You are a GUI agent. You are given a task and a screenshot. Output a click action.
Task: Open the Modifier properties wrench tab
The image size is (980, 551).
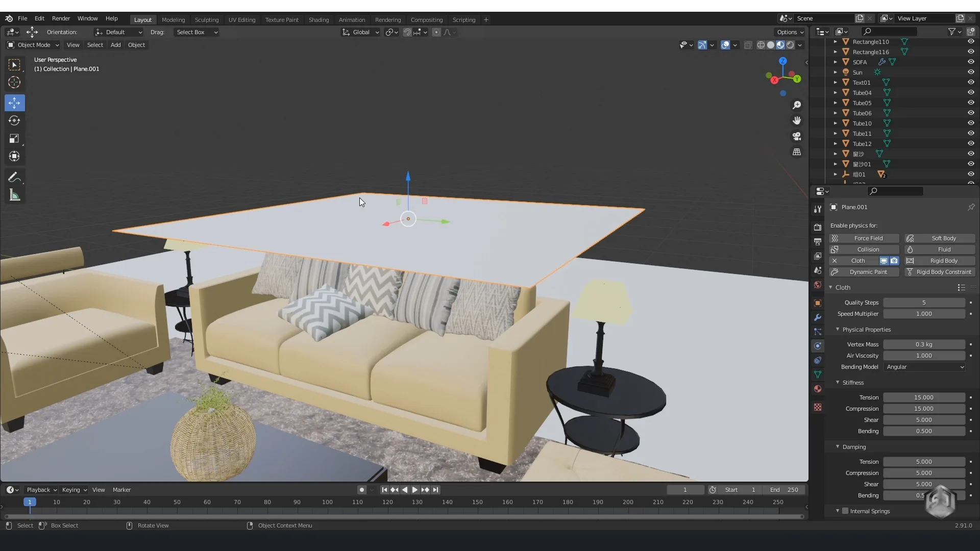818,317
